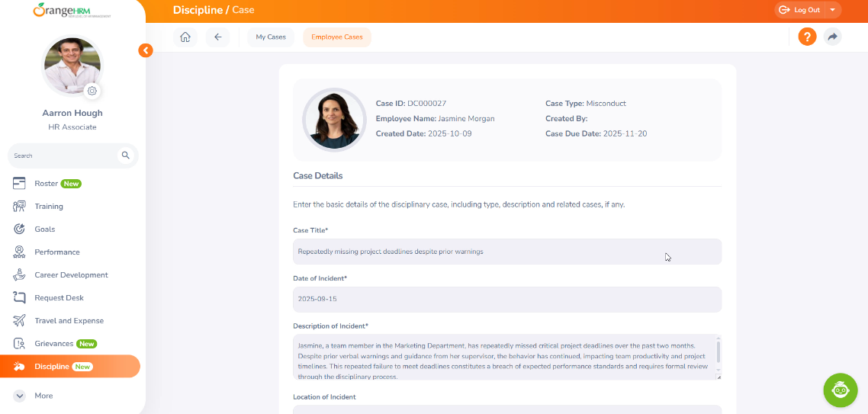
Task: Select the Employee Cases tab
Action: tap(336, 37)
